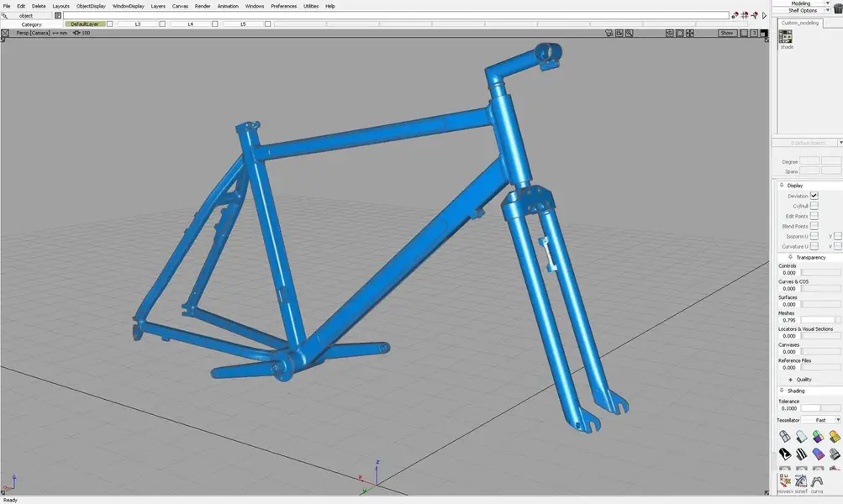843x504 pixels.
Task: Click the scnsrf tool icon
Action: [801, 480]
